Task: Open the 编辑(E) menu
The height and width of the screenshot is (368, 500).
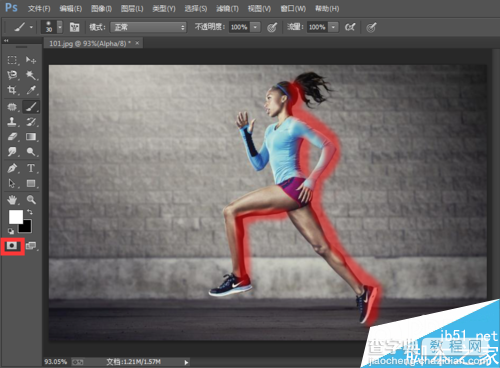Action: click(71, 9)
